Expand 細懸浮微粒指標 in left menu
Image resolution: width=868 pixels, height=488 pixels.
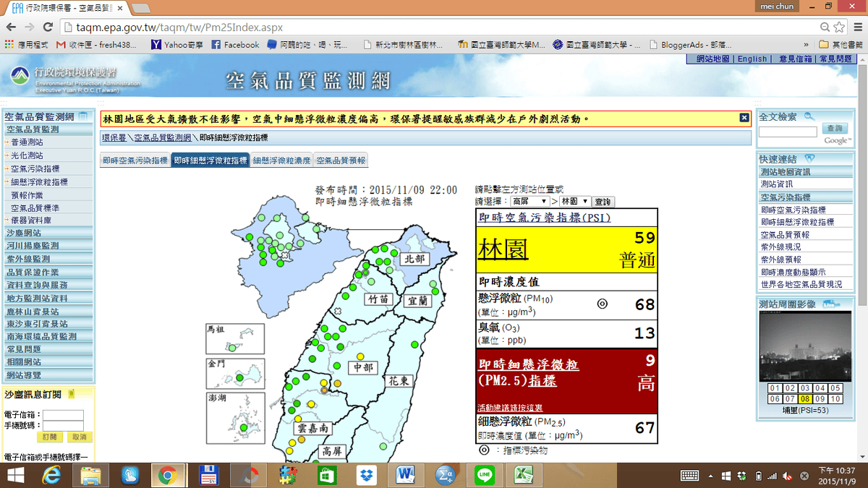coord(39,181)
